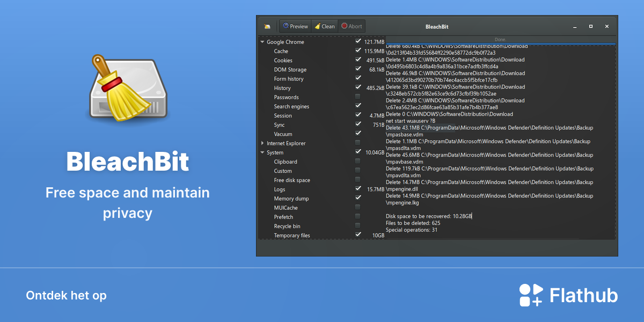Screen dimensions: 644x322
Task: Click the Flathub logo
Action: click(x=568, y=295)
